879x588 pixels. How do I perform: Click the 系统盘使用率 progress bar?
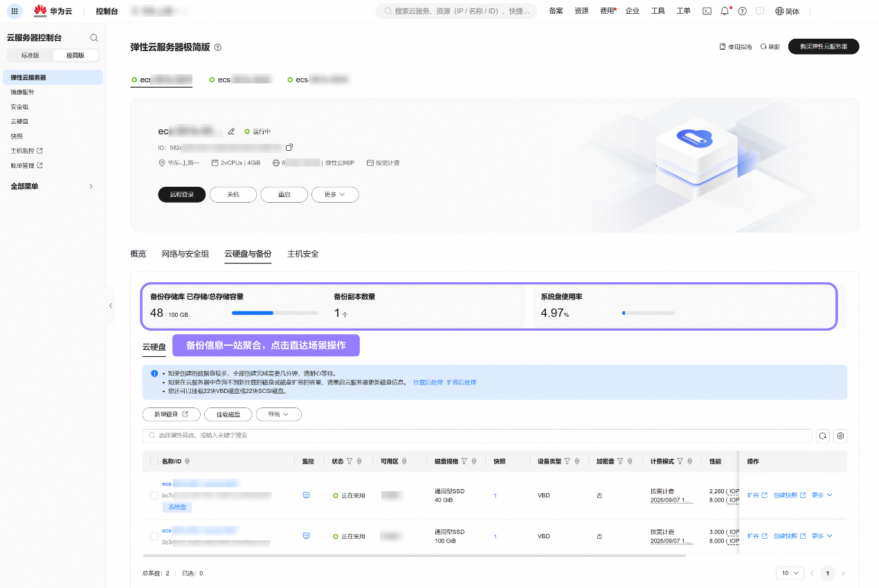point(649,313)
